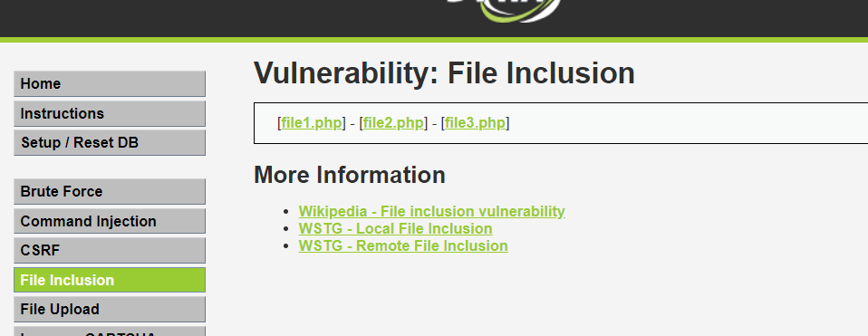Open the Home page from the sidebar

[110, 83]
